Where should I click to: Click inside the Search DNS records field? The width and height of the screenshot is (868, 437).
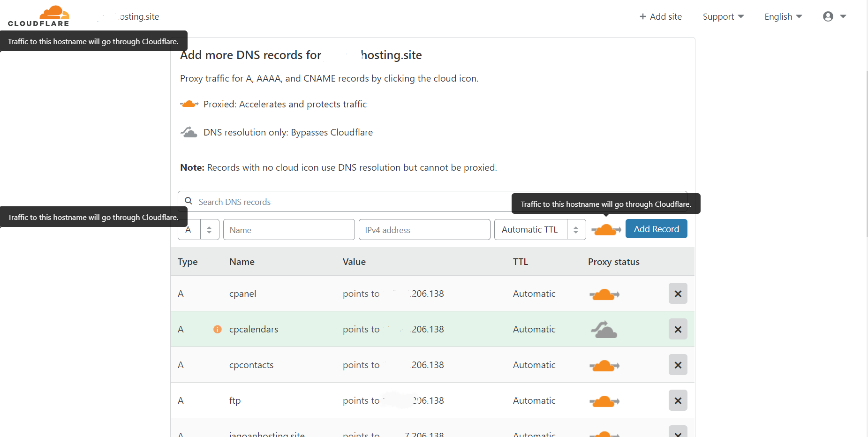point(328,202)
